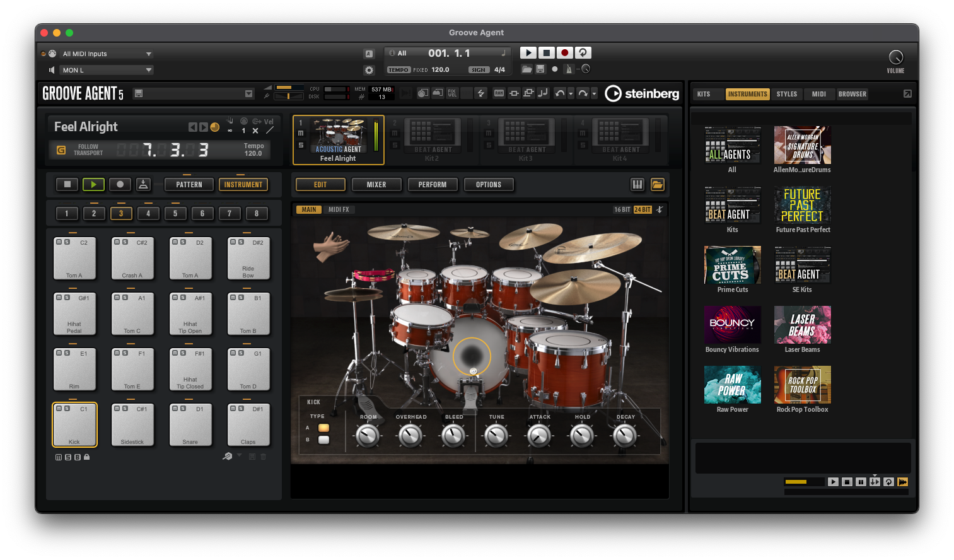Switch pads to PATTERN mode
This screenshot has width=954, height=560.
coord(189,185)
